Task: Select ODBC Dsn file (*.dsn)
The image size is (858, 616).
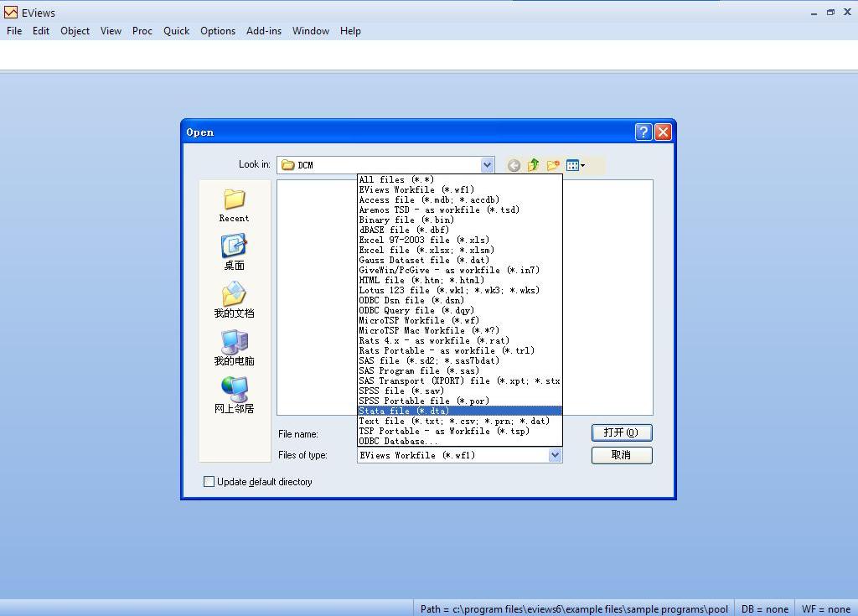Action: (x=460, y=301)
